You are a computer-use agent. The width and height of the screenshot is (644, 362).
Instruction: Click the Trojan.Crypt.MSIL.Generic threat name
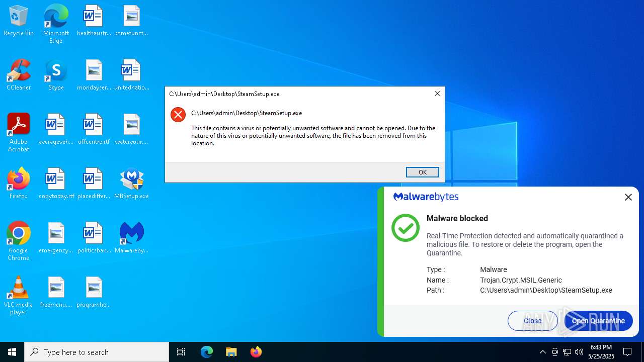[x=521, y=280]
